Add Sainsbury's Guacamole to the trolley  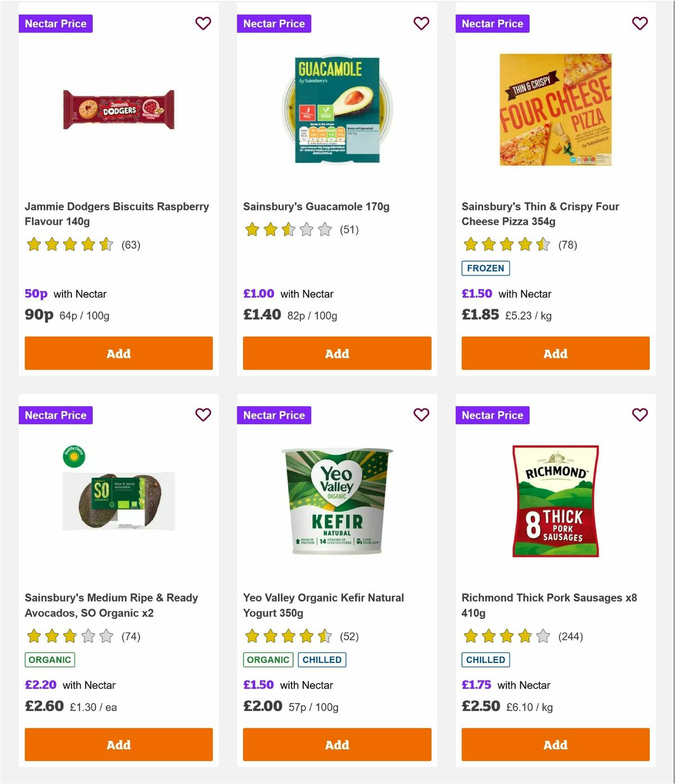336,353
